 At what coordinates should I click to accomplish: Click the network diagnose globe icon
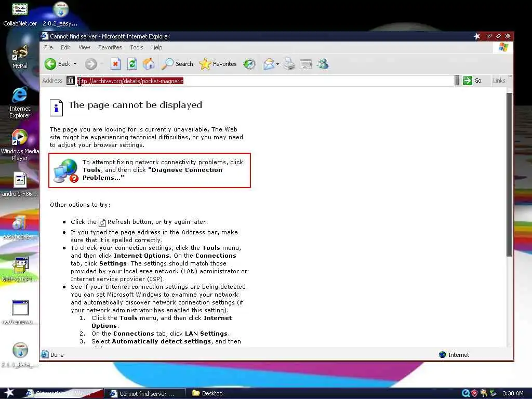click(66, 170)
